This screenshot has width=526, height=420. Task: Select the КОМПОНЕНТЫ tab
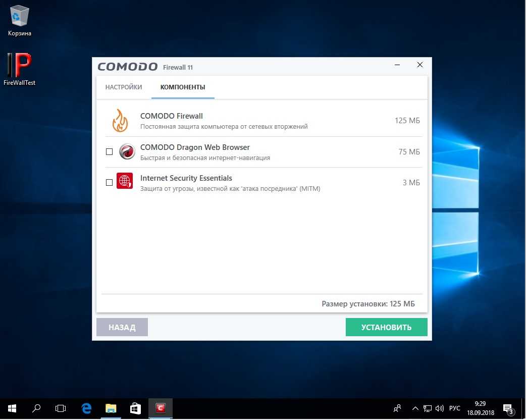(183, 87)
